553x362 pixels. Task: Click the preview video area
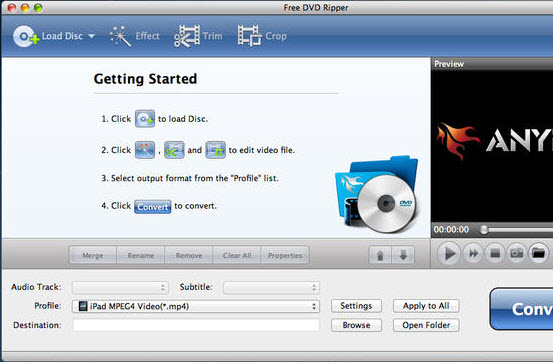(x=492, y=146)
